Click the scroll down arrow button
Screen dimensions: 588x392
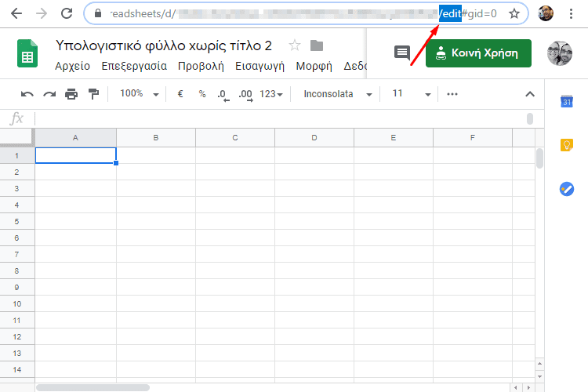(x=539, y=376)
